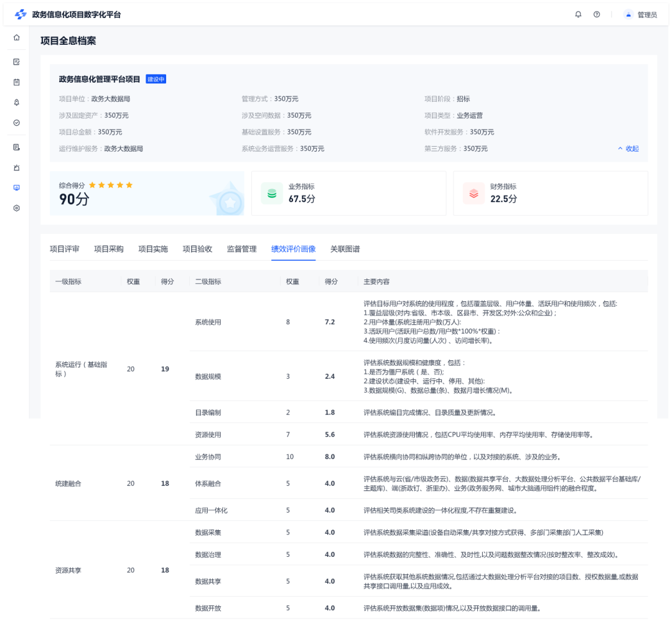Click the green 业务指标 stack icon

click(272, 193)
